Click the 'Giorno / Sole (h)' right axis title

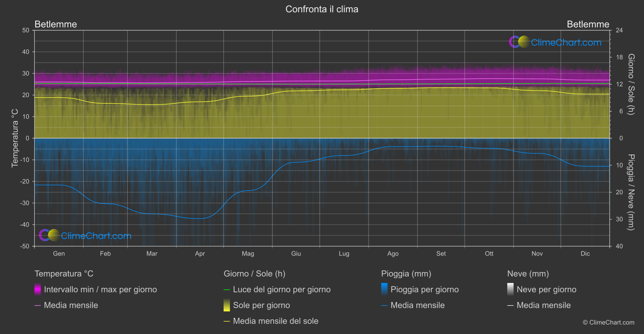631,84
